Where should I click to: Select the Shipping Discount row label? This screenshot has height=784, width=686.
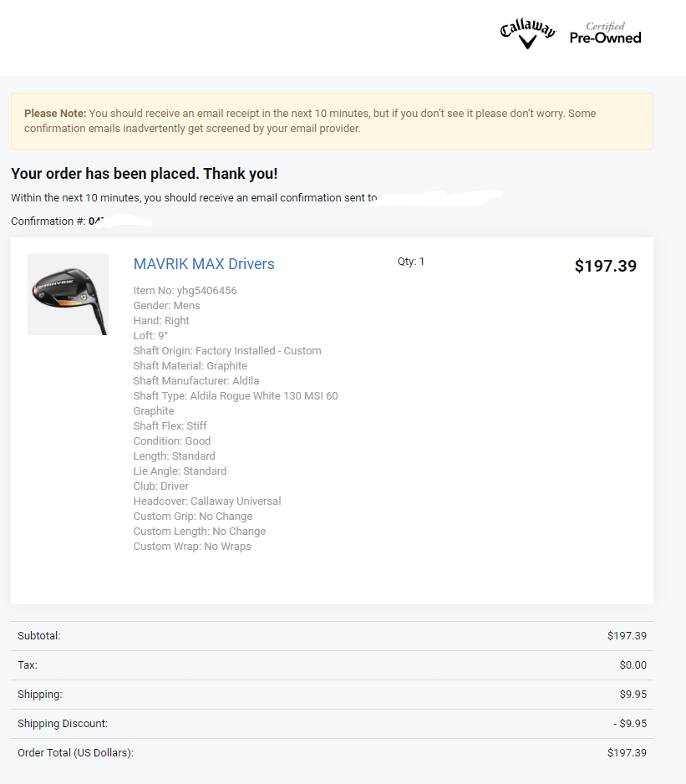pyautogui.click(x=63, y=724)
